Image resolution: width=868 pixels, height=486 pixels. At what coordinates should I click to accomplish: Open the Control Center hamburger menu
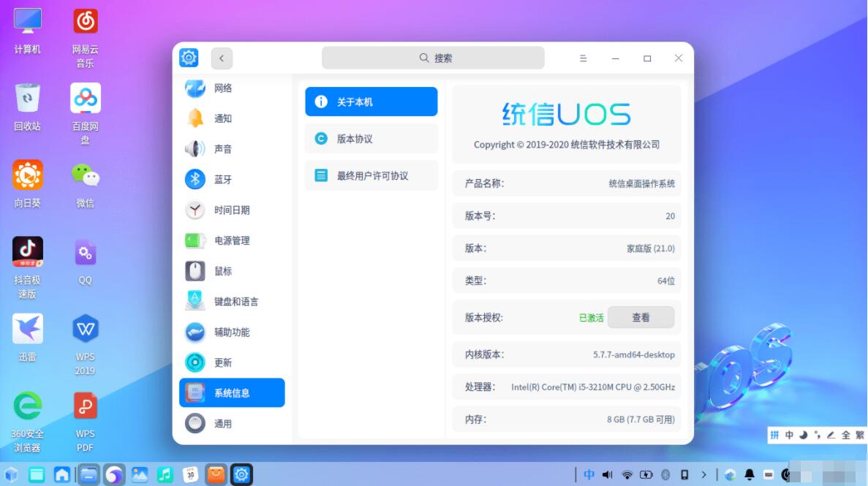[583, 58]
